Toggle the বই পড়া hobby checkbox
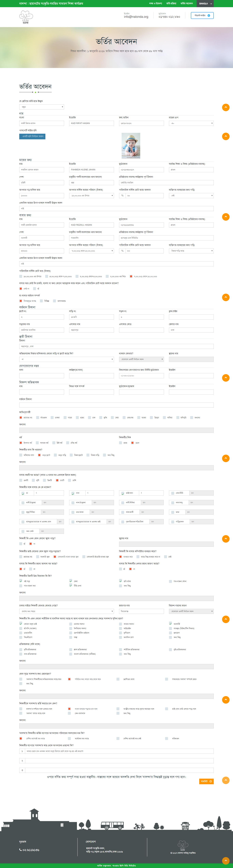 tap(21, 581)
